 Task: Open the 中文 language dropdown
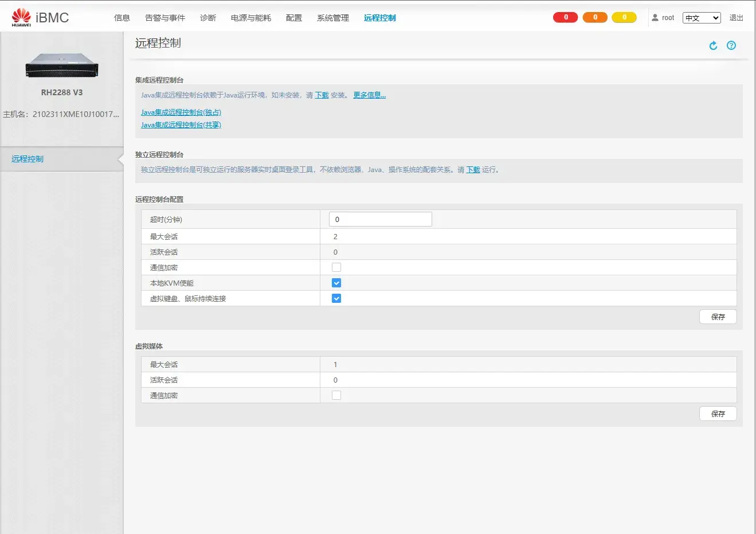[702, 18]
